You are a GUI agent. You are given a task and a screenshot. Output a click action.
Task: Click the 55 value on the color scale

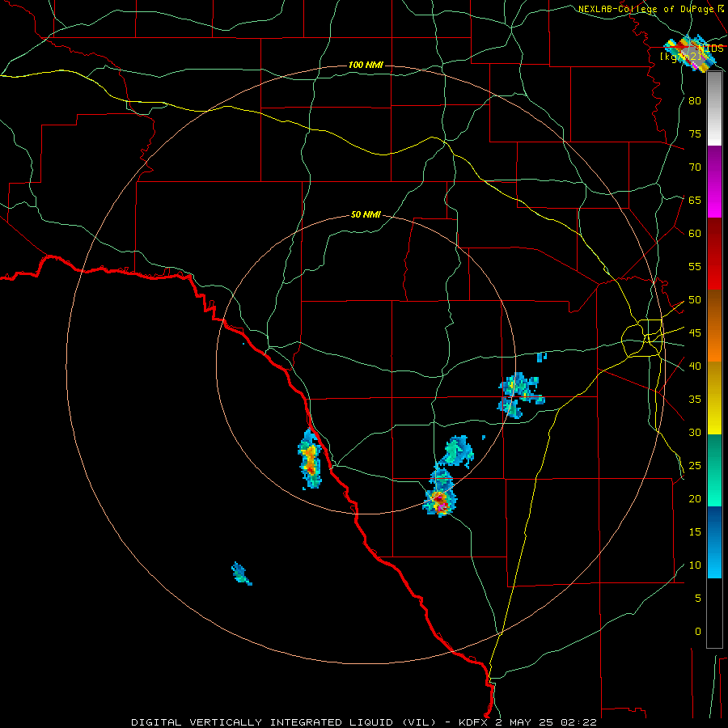pos(695,267)
